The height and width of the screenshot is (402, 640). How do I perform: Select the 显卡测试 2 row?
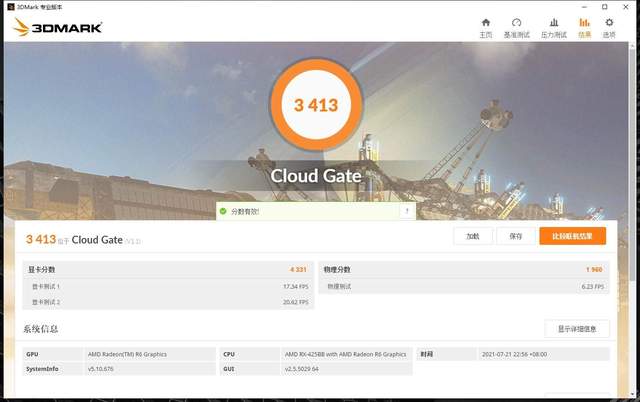click(168, 302)
